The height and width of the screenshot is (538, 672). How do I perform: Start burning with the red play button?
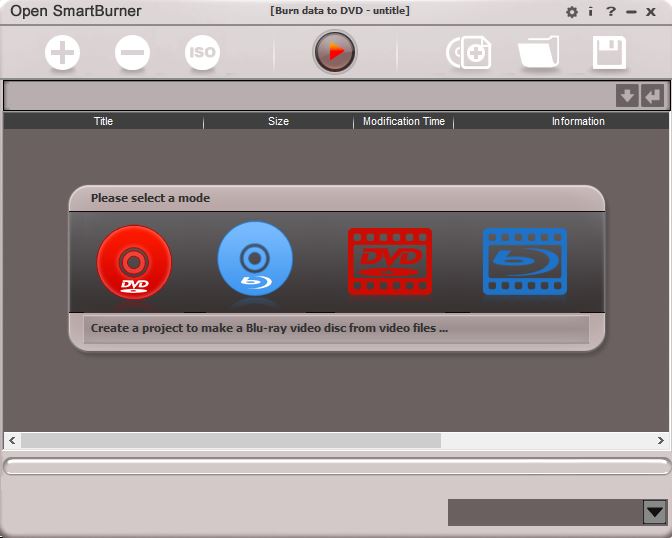tap(335, 51)
